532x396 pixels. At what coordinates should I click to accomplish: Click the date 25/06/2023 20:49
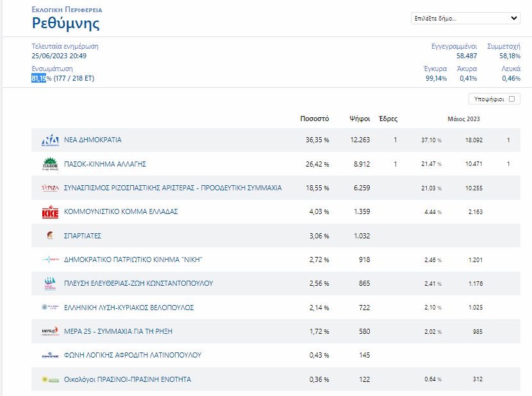tap(59, 56)
